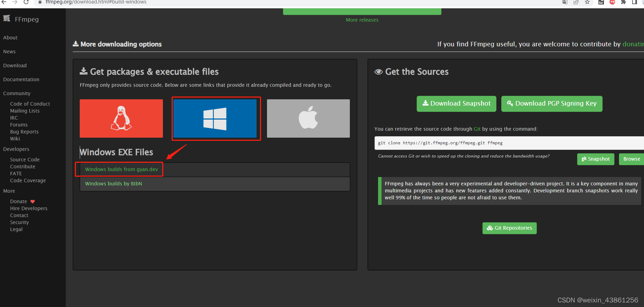Image resolution: width=644 pixels, height=307 pixels.
Task: Open Developers section in sidebar
Action: click(16, 149)
